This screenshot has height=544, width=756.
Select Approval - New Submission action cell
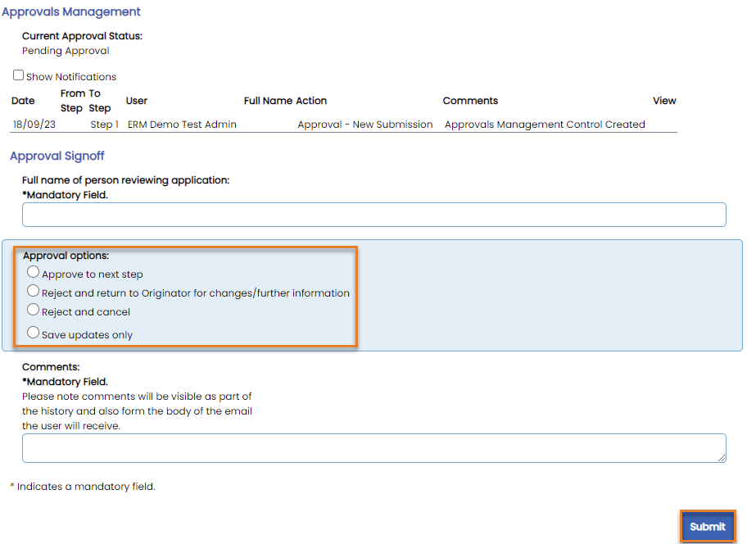(365, 125)
